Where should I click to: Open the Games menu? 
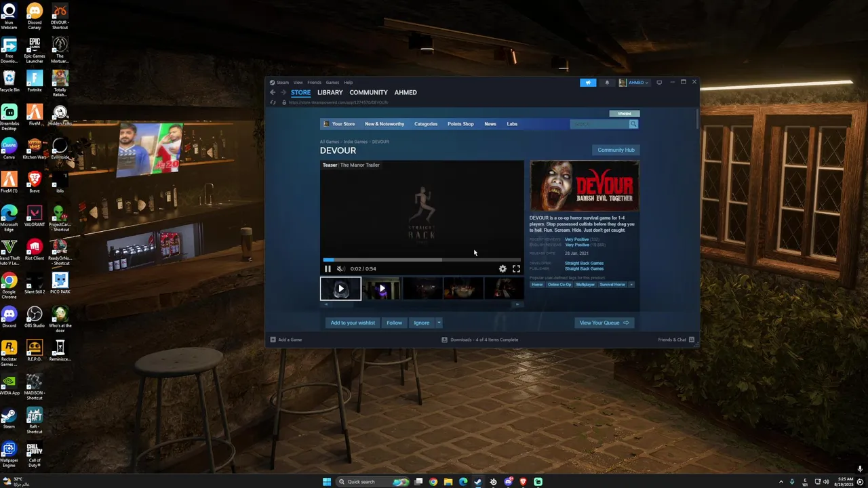point(332,83)
